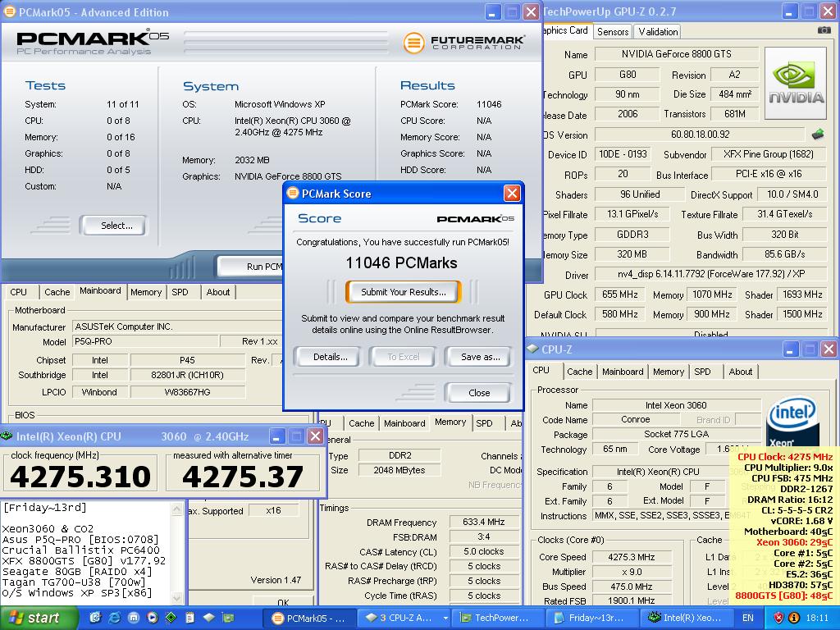
Task: Open About tab in right CPU-Z window
Action: coord(741,372)
